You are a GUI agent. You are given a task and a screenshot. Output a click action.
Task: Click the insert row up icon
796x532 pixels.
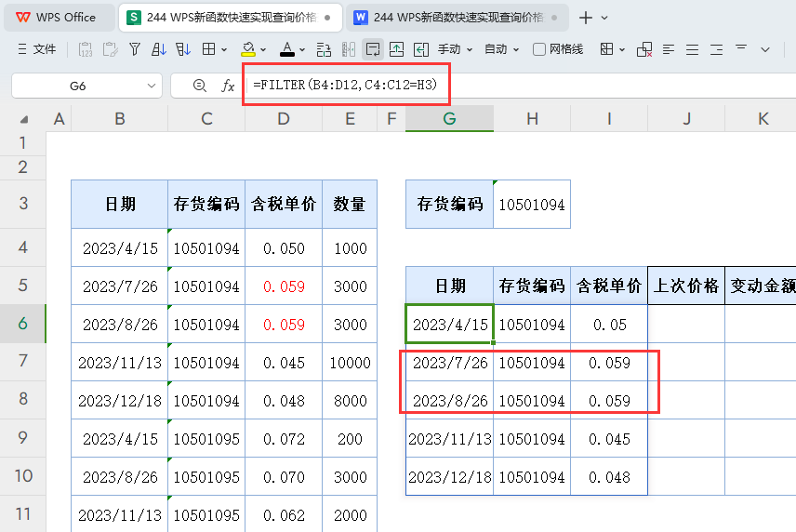click(396, 49)
